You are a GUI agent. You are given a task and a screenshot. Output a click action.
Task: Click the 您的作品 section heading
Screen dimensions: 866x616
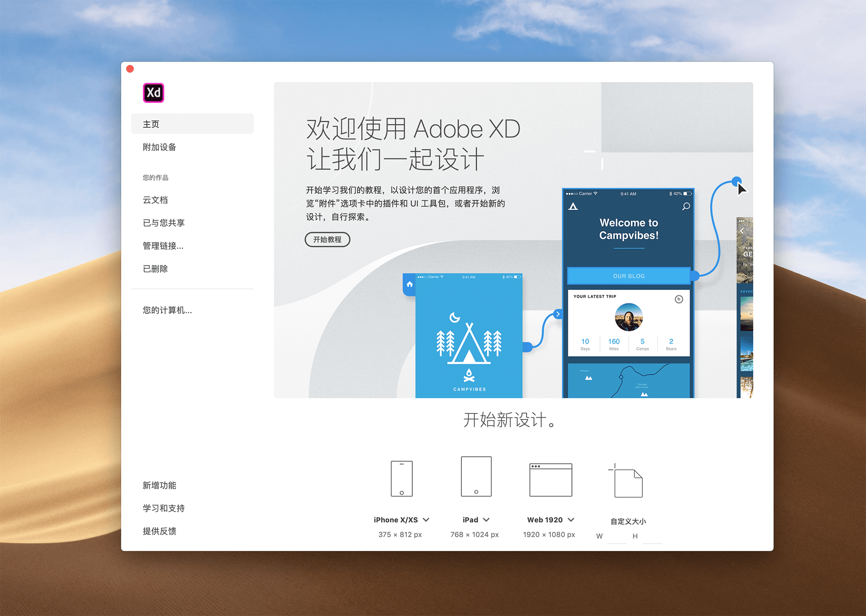click(156, 178)
